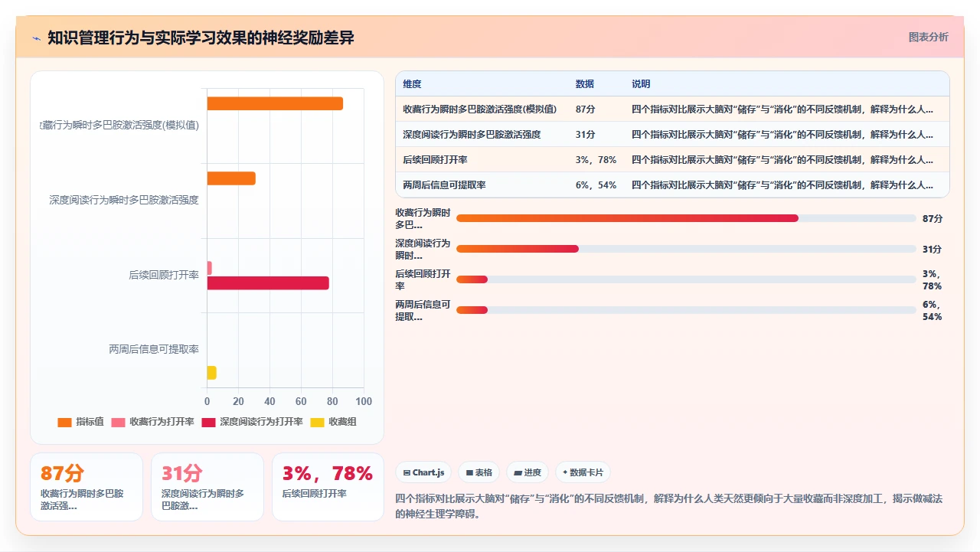Click the yellow 收藏组 legend swatch
Image resolution: width=980 pixels, height=552 pixels.
pyautogui.click(x=318, y=422)
